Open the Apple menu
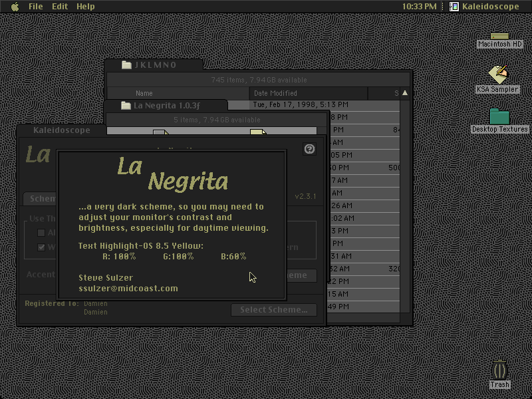532x399 pixels. click(15, 7)
